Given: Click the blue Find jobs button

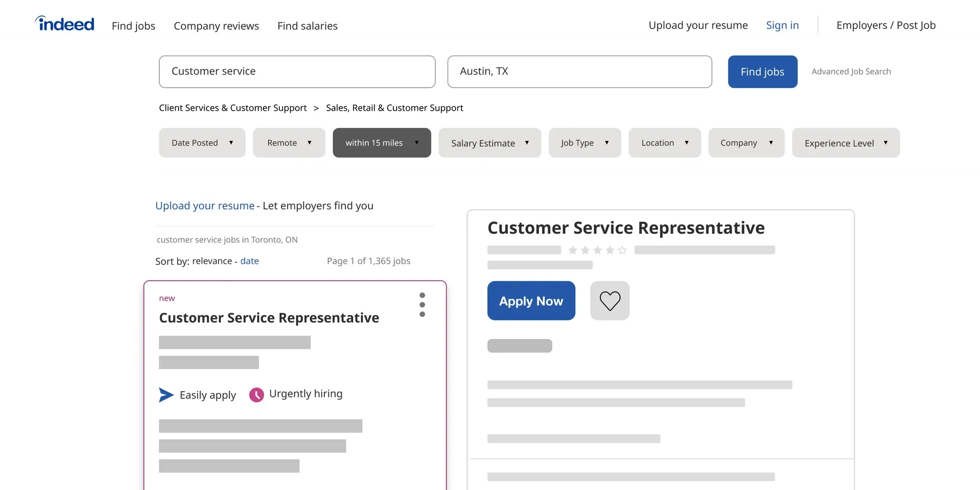Looking at the screenshot, I should pyautogui.click(x=763, y=71).
